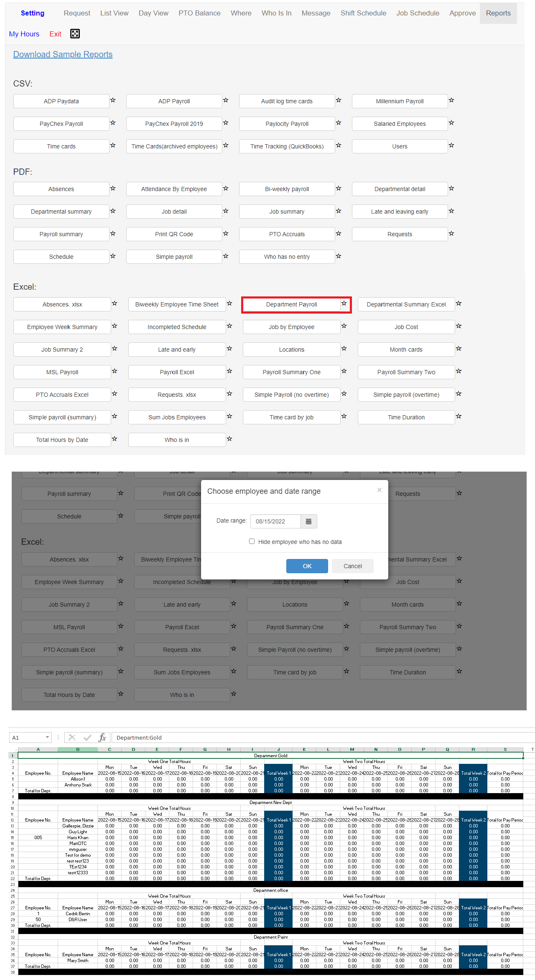Favorite the ADP Paydata report star

tap(113, 100)
